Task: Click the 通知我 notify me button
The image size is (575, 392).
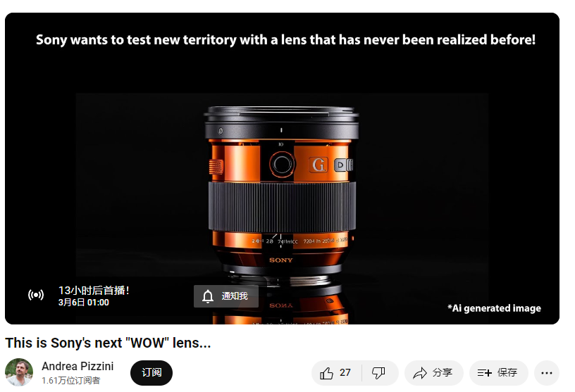Action: click(x=226, y=296)
